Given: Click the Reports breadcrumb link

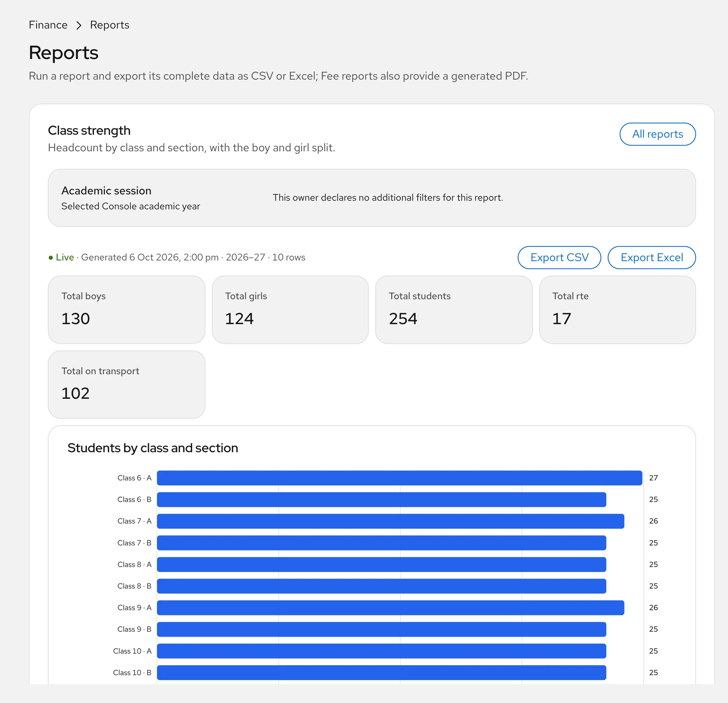Looking at the screenshot, I should click(x=110, y=25).
